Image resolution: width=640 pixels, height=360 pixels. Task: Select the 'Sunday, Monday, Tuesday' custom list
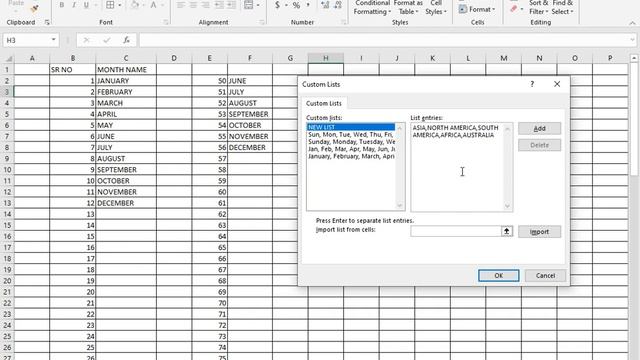pyautogui.click(x=351, y=142)
